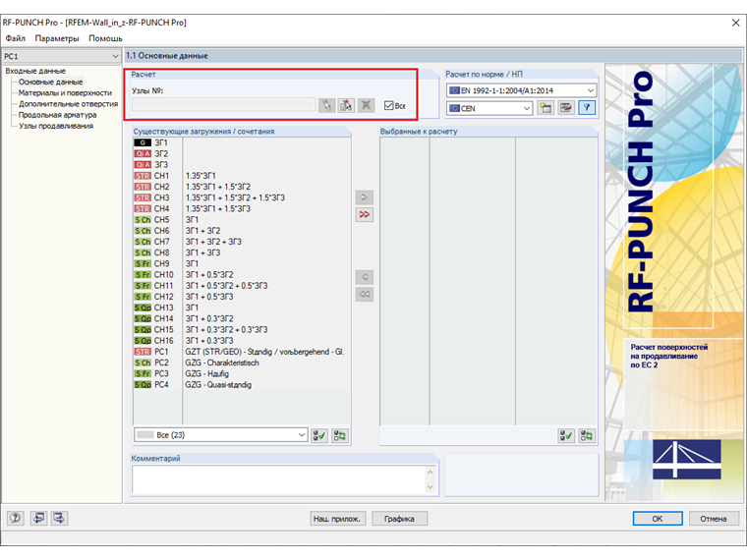747x560 pixels.
Task: Select combination СН10 row
Action: click(x=242, y=275)
